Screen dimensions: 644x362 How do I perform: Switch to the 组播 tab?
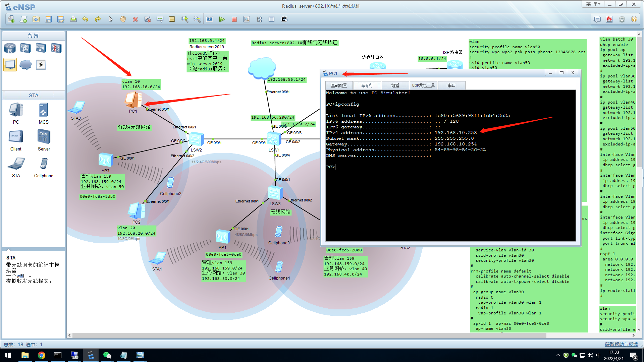[x=395, y=85]
